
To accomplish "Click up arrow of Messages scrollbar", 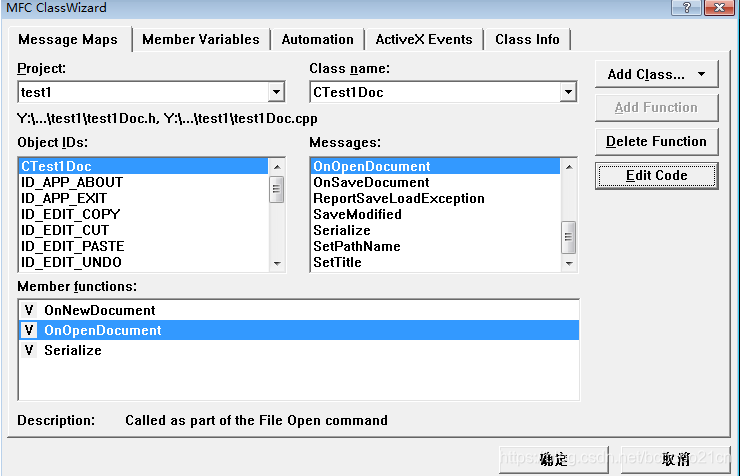I will (x=569, y=166).
